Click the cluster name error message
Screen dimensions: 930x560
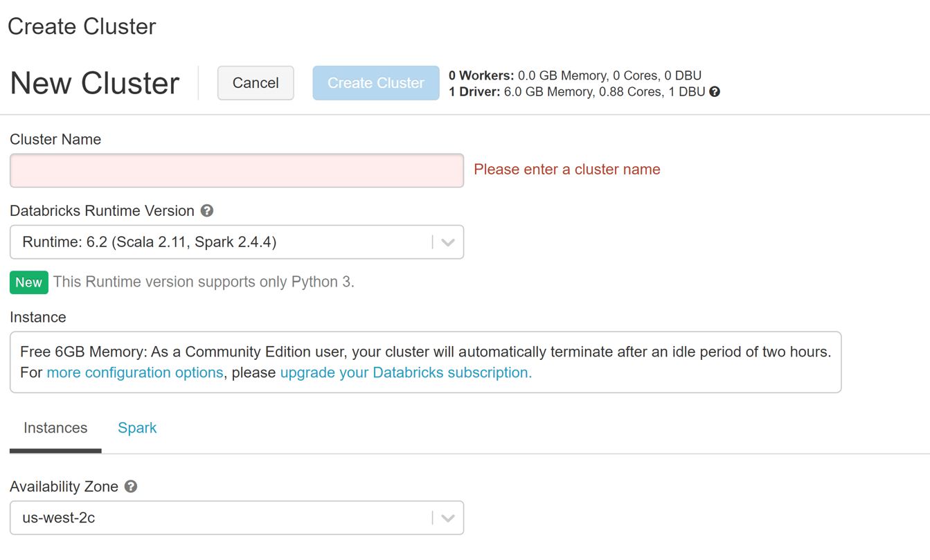566,169
